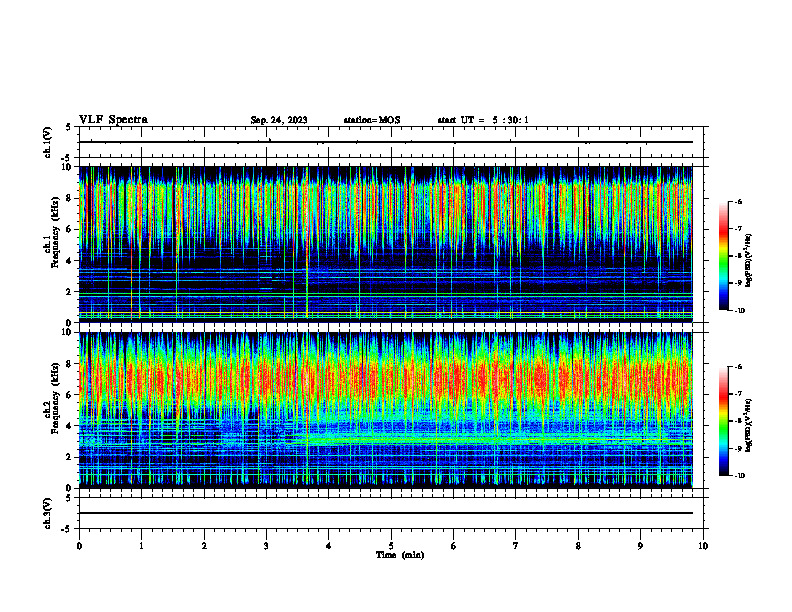Screen dimensions: 792x612
Task: Click time axis tick label "9"
Action: 640,546
